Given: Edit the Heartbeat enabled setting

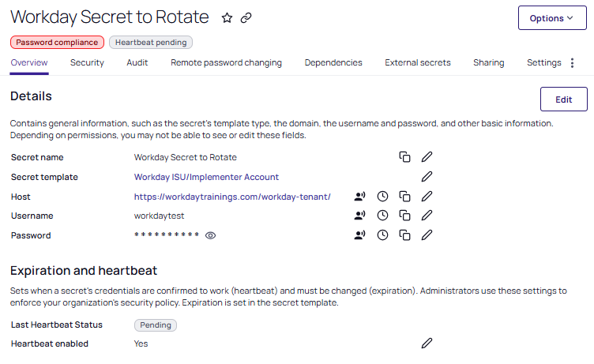Looking at the screenshot, I should click(x=427, y=343).
